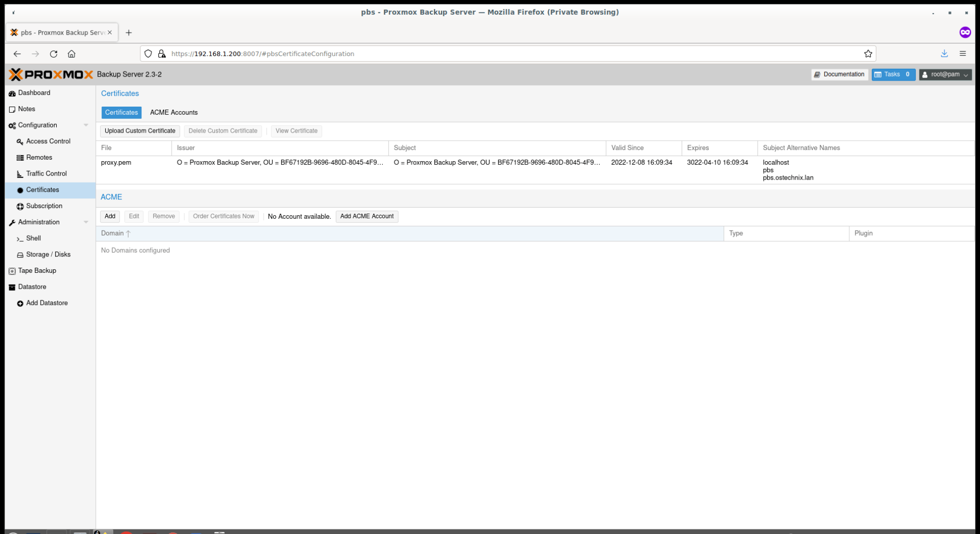Click the Tape Backup icon
Viewport: 980px width, 534px height.
pos(12,271)
